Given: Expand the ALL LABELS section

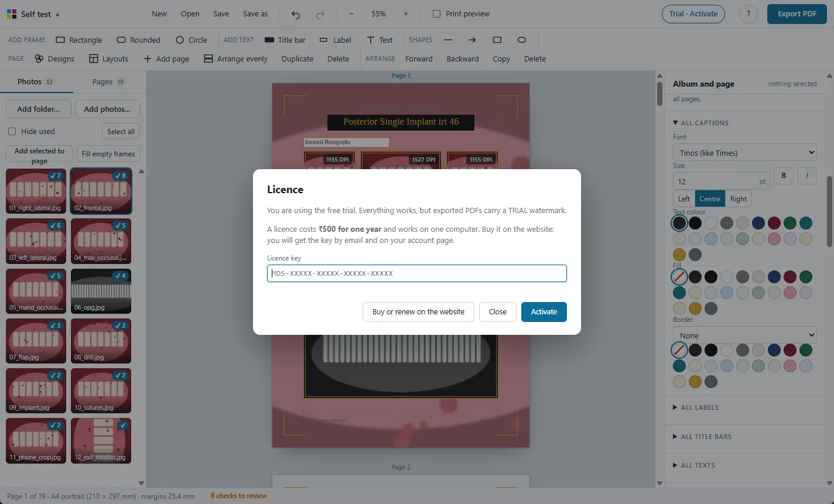Looking at the screenshot, I should (x=696, y=407).
